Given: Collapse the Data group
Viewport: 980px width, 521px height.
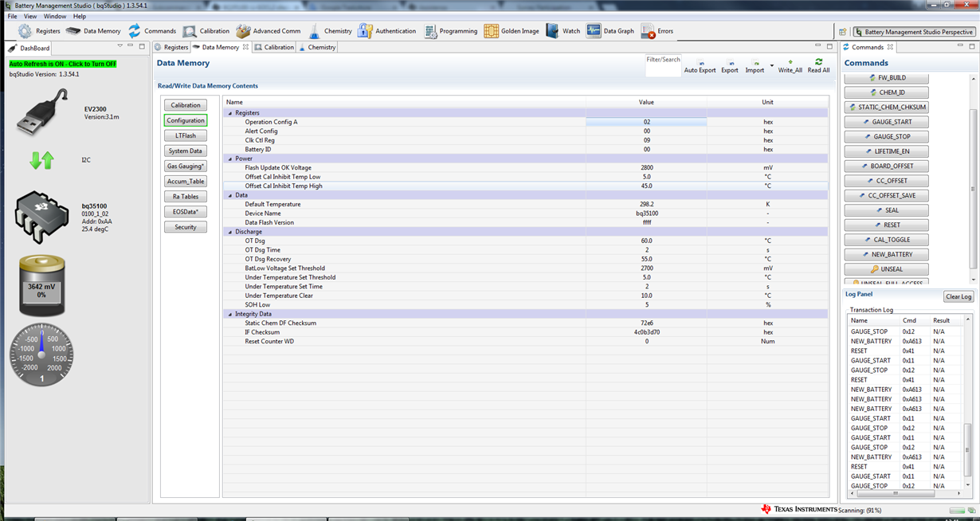Looking at the screenshot, I should pos(230,195).
